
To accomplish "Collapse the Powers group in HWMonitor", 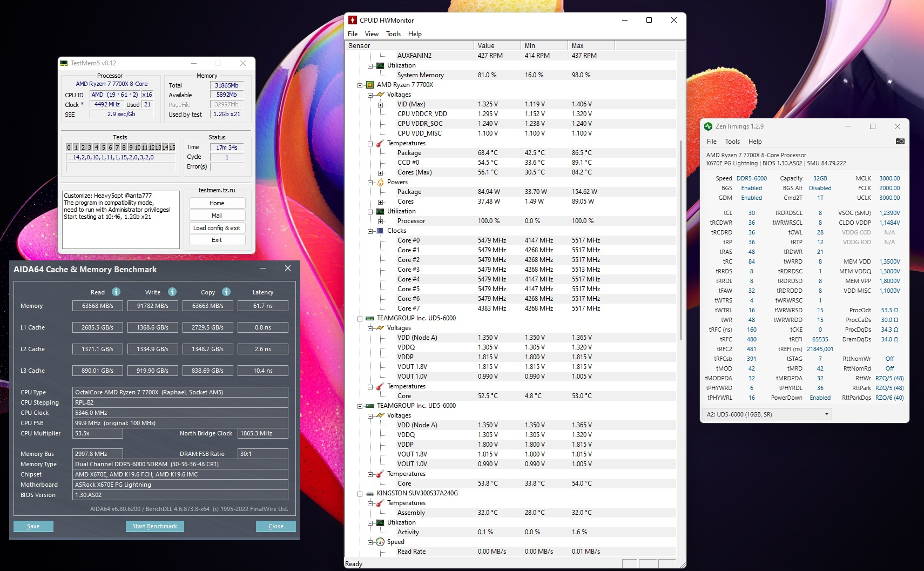I will point(370,182).
